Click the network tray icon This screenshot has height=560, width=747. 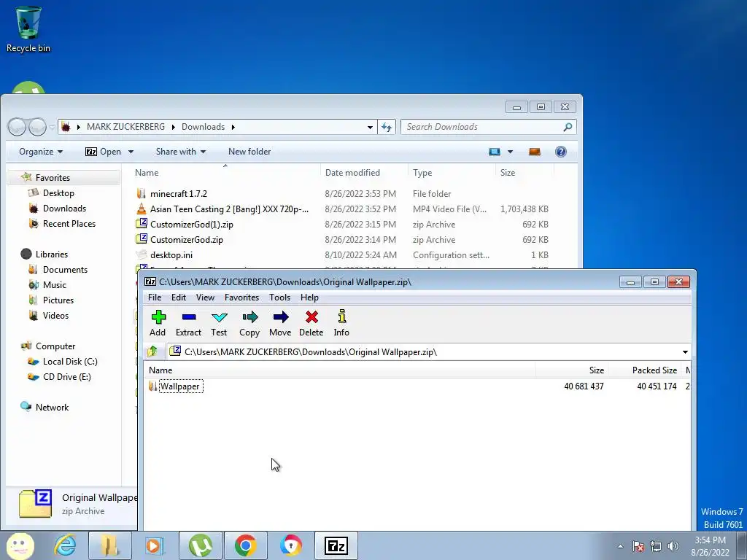pyautogui.click(x=656, y=546)
